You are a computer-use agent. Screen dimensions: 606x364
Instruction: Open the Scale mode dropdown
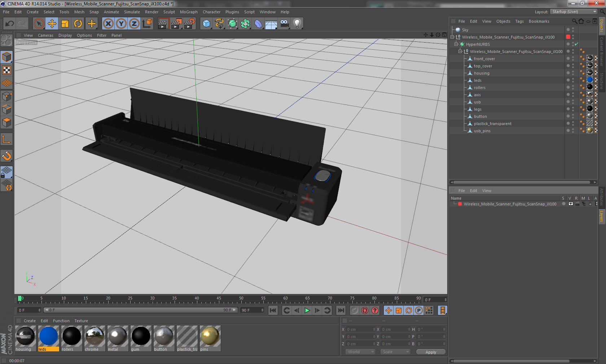point(395,352)
